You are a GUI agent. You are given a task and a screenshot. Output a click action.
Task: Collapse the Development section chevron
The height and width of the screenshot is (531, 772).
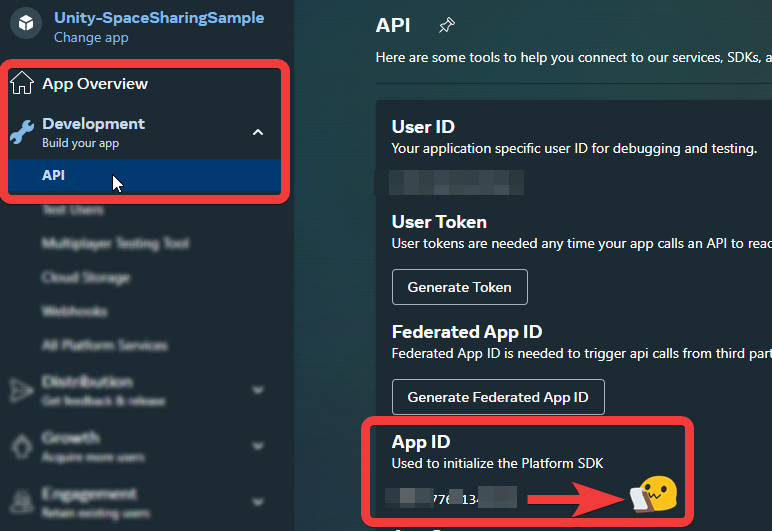(x=257, y=132)
